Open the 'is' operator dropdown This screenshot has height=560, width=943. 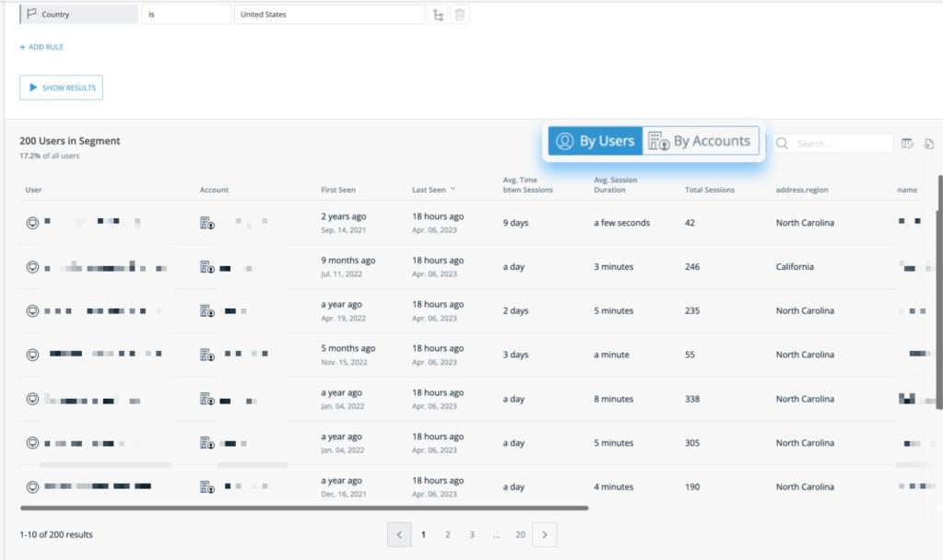[185, 15]
